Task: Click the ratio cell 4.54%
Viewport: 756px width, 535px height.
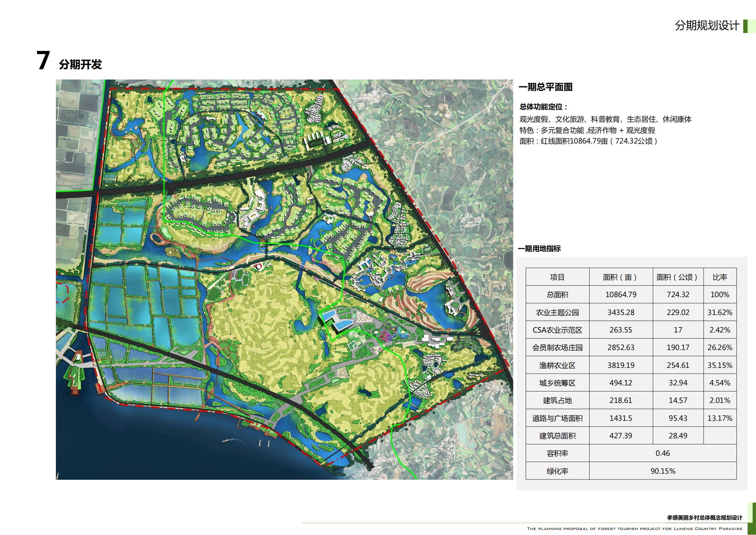Action: click(720, 383)
